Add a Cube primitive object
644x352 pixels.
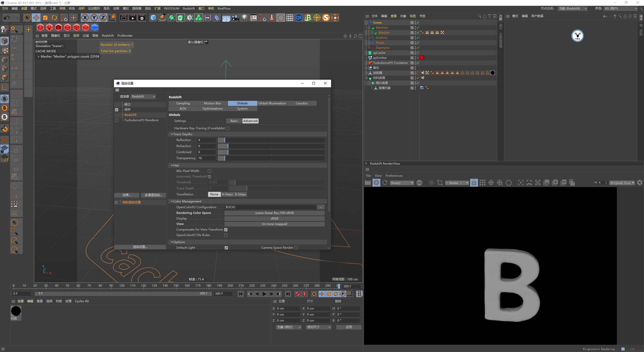(x=153, y=18)
